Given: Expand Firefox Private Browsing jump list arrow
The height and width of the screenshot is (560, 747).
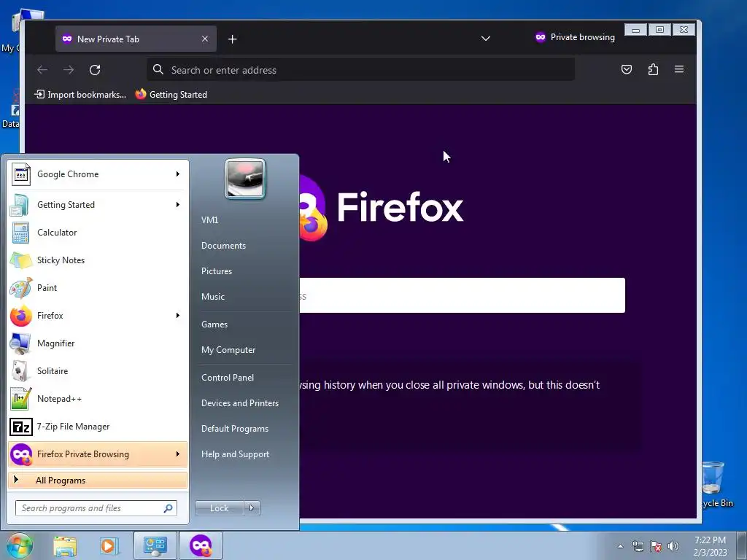Looking at the screenshot, I should (178, 454).
